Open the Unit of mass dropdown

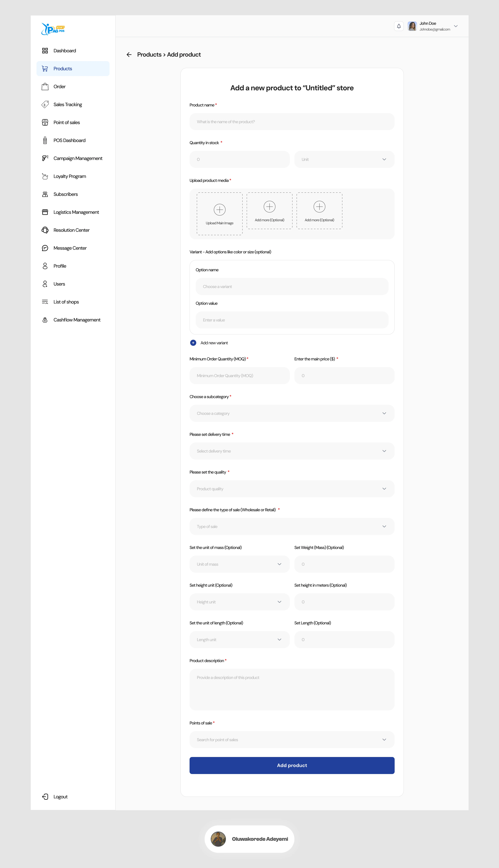tap(240, 564)
